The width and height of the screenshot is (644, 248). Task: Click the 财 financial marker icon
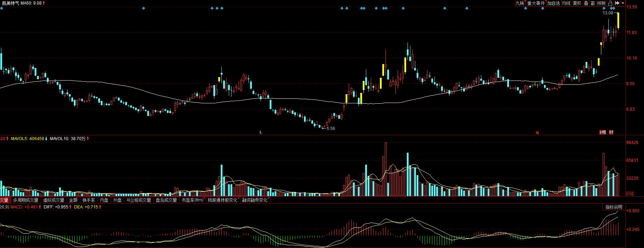[x=611, y=132]
